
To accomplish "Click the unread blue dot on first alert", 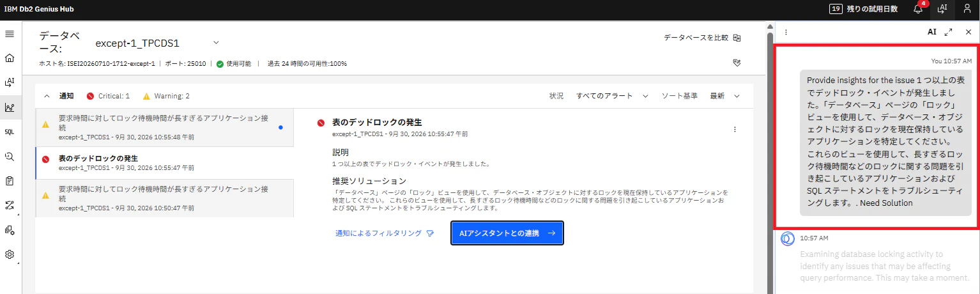I will [x=280, y=127].
